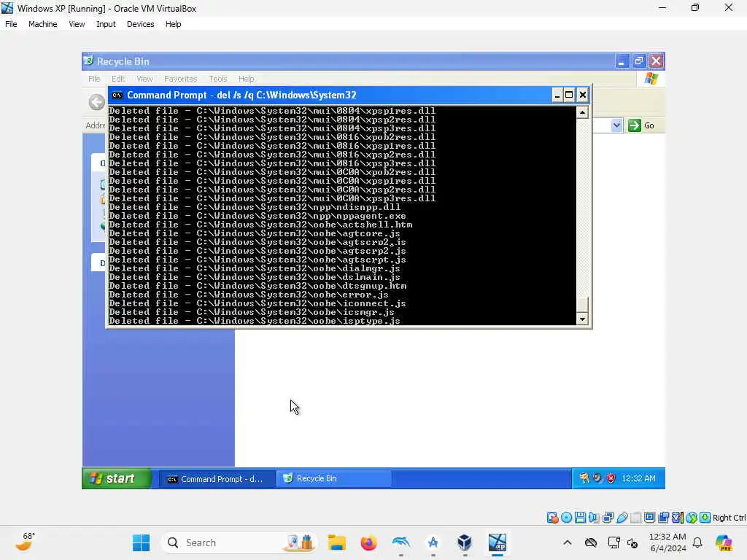747x560 pixels.
Task: Open the VirtualBox Devices menu
Action: tap(141, 24)
